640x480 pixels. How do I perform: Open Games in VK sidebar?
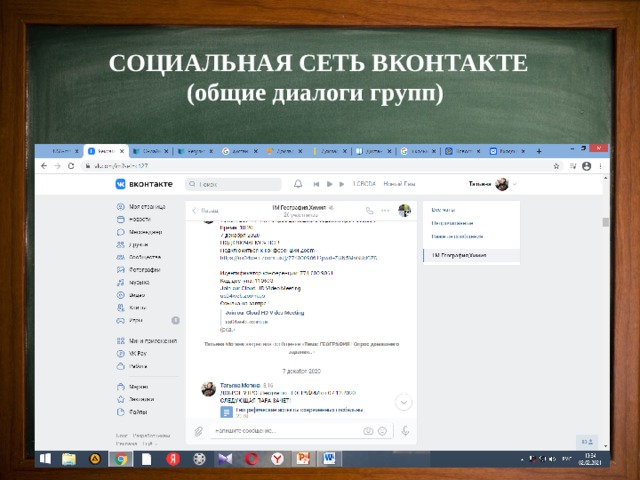click(129, 321)
